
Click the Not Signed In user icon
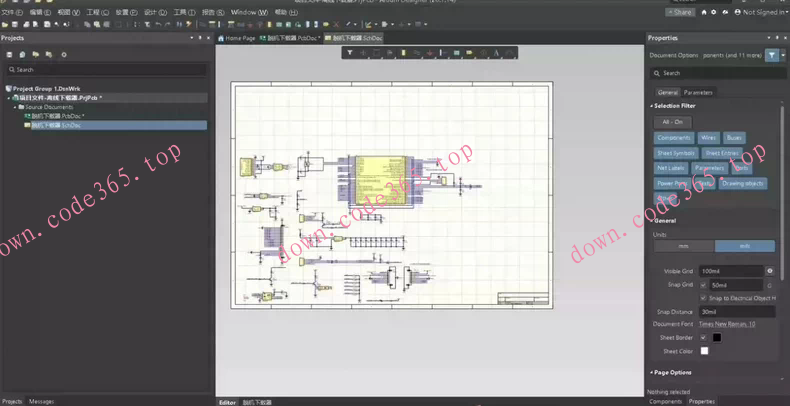tap(738, 12)
